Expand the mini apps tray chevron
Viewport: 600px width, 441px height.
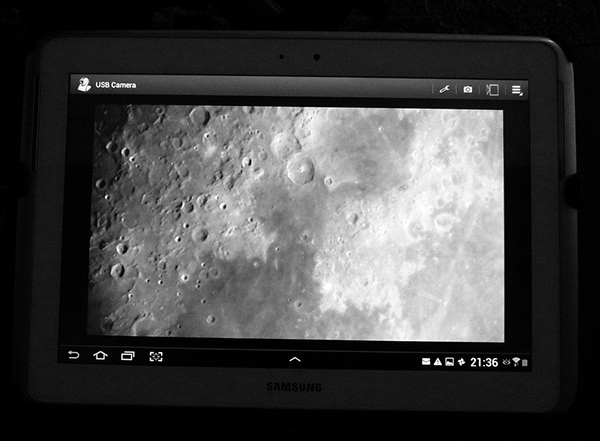(x=295, y=359)
